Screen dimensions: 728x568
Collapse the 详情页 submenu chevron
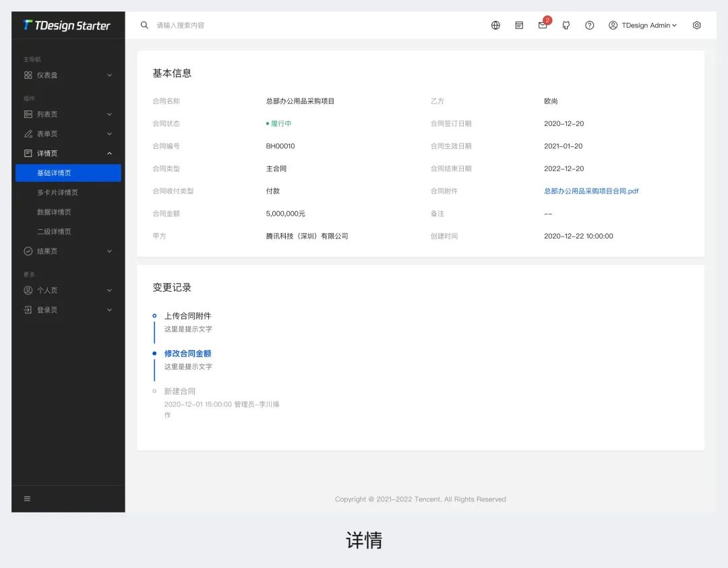pyautogui.click(x=109, y=153)
